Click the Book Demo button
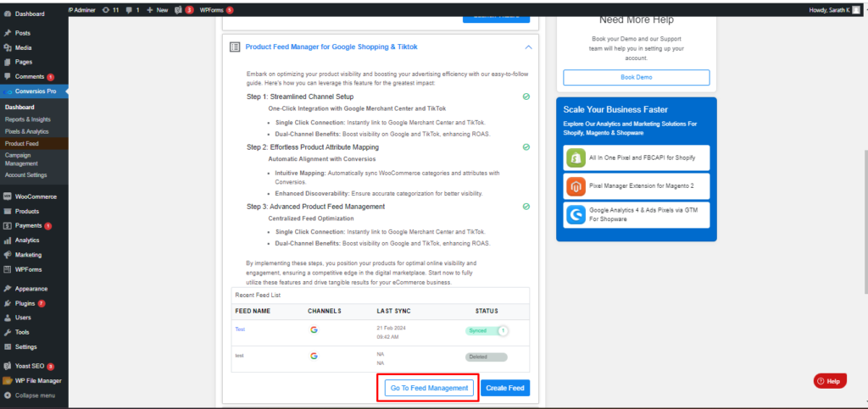Image resolution: width=868 pixels, height=409 pixels. pos(636,77)
